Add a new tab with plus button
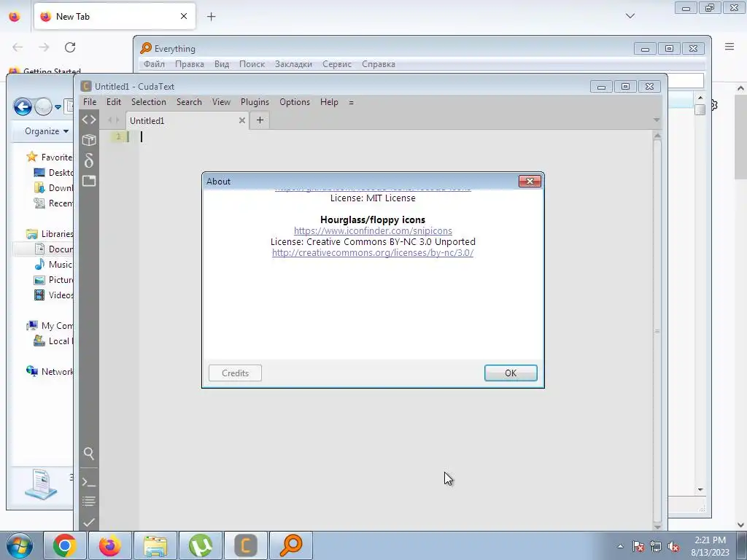The width and height of the screenshot is (747, 560). click(260, 120)
